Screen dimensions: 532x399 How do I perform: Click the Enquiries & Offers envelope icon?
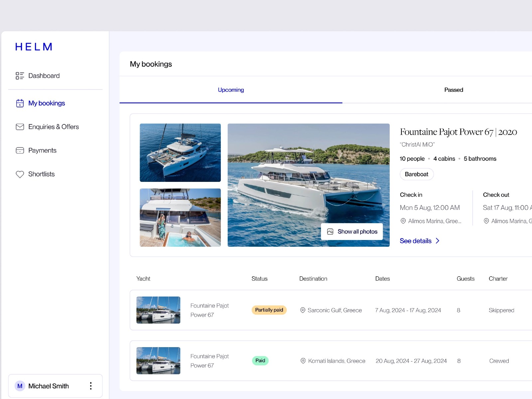tap(20, 127)
